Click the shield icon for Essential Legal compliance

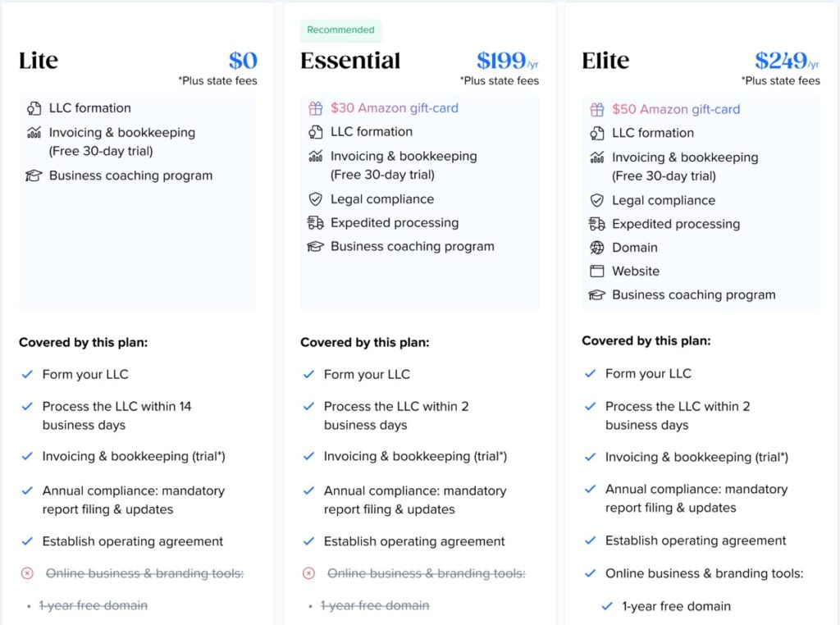tap(315, 199)
